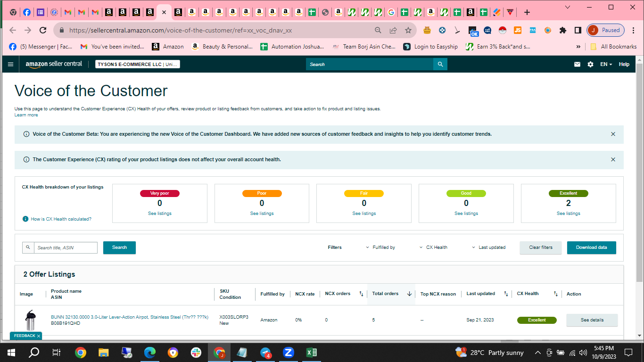
Task: Open the mail messages icon
Action: point(577,64)
